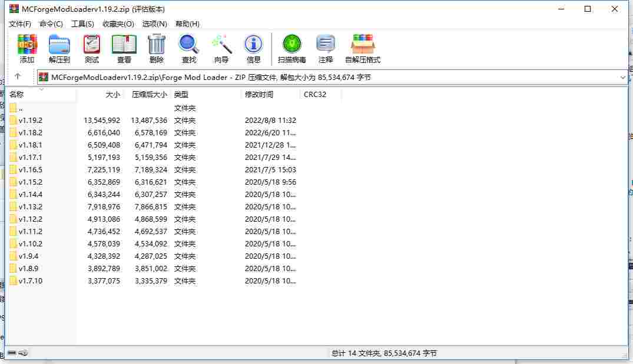Launch the Wizard (向导) wand icon
The height and width of the screenshot is (364, 633).
click(x=221, y=44)
